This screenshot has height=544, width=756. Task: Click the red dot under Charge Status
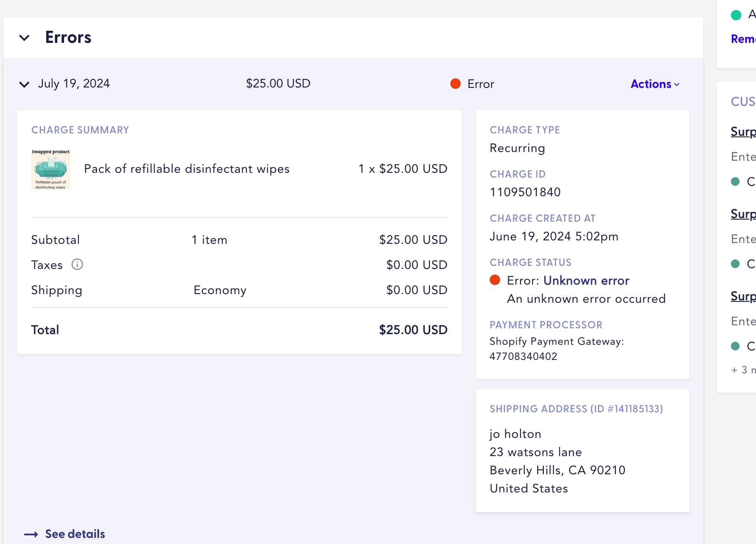[495, 280]
